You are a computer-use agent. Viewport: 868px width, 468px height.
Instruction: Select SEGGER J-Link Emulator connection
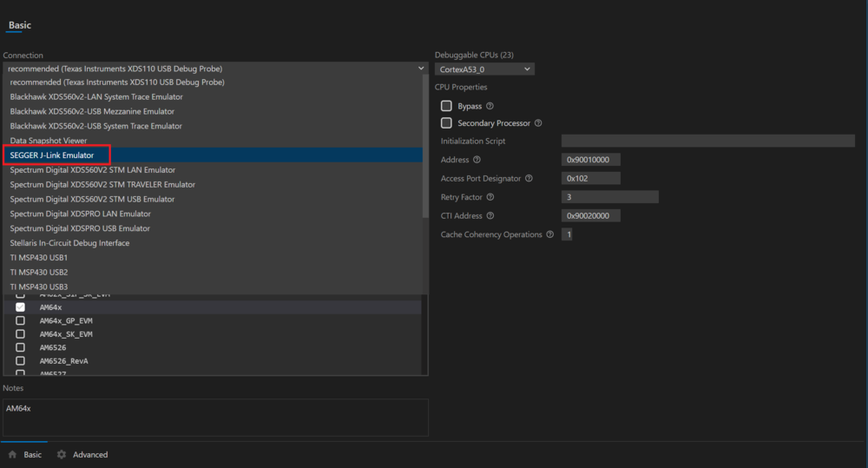coord(213,155)
